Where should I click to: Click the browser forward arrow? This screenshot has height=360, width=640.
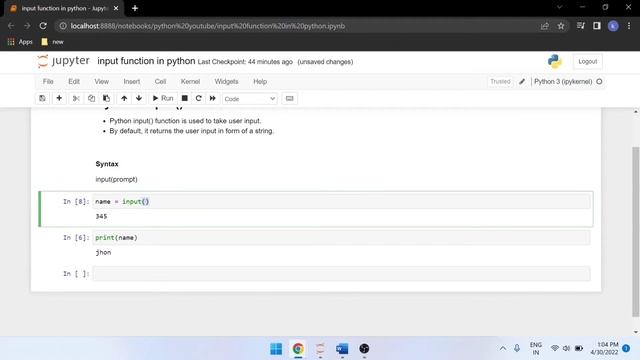pos(27,26)
